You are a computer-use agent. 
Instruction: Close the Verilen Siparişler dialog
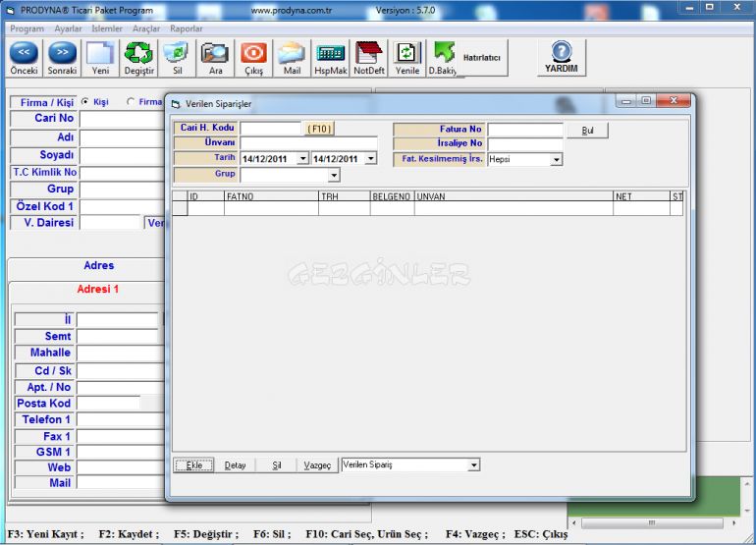pyautogui.click(x=674, y=101)
